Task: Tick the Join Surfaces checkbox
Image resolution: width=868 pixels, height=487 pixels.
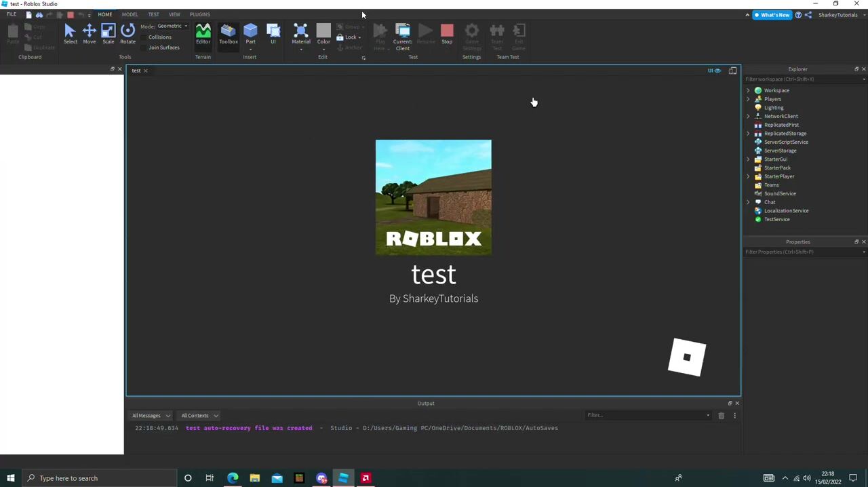Action: pos(144,47)
